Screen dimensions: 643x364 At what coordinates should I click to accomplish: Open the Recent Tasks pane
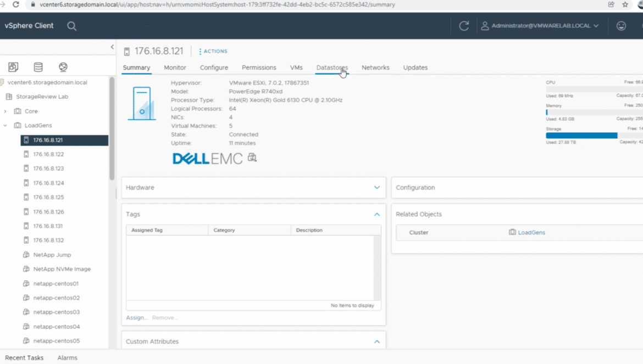pos(24,358)
